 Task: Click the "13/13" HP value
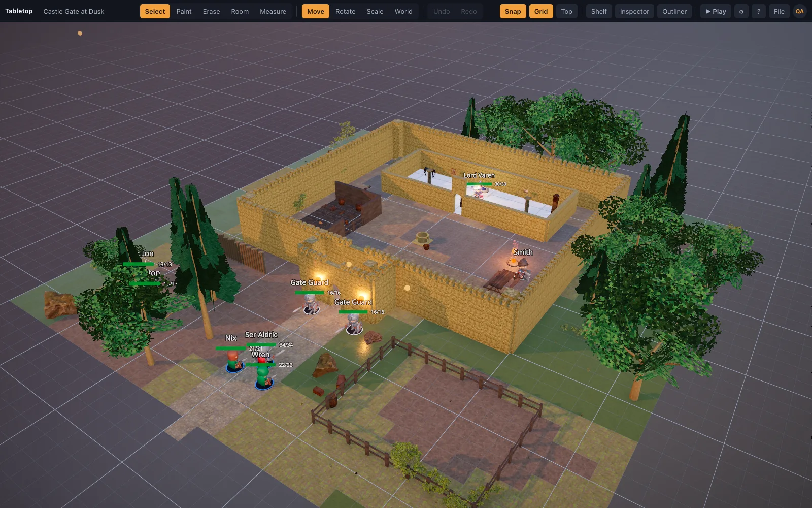coord(165,264)
